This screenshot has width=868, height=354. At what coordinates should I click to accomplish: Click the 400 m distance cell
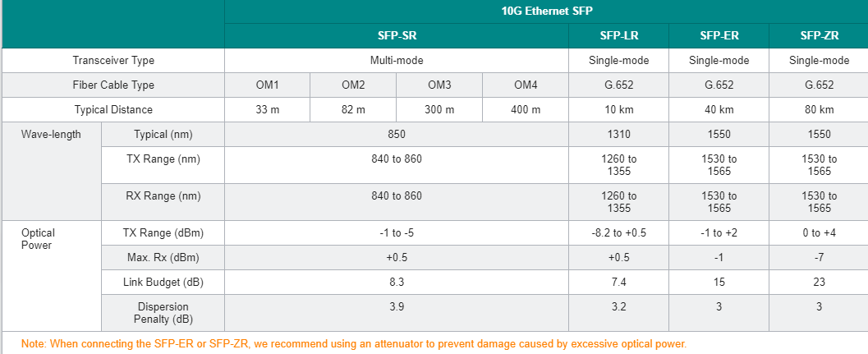[526, 110]
